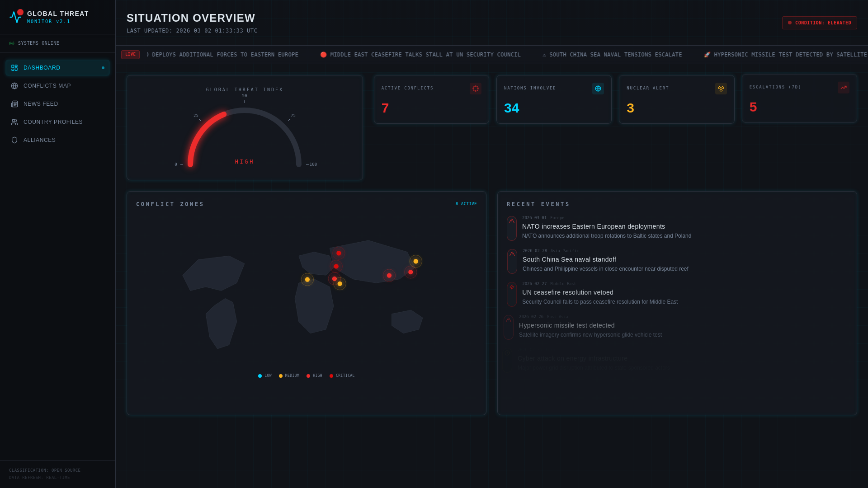Click the Global Threat Index gauge arc
Screen dimensions: 868x488
tap(245, 137)
